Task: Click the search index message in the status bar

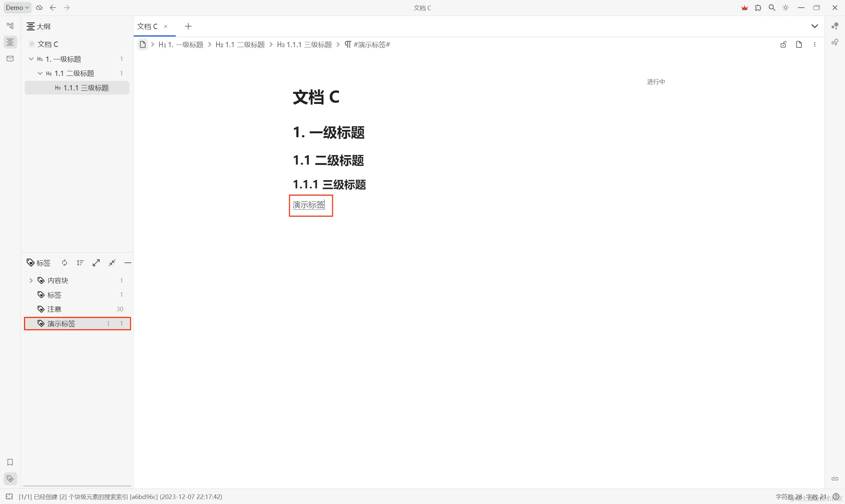Action: (119, 496)
